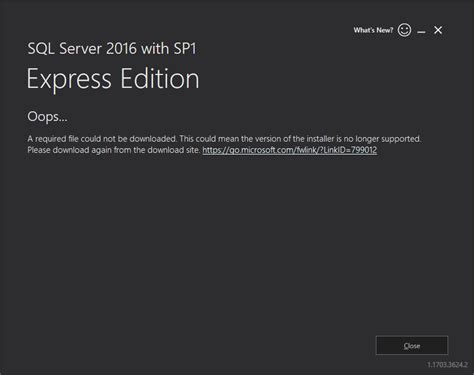Click the Express Edition title

[x=113, y=79]
